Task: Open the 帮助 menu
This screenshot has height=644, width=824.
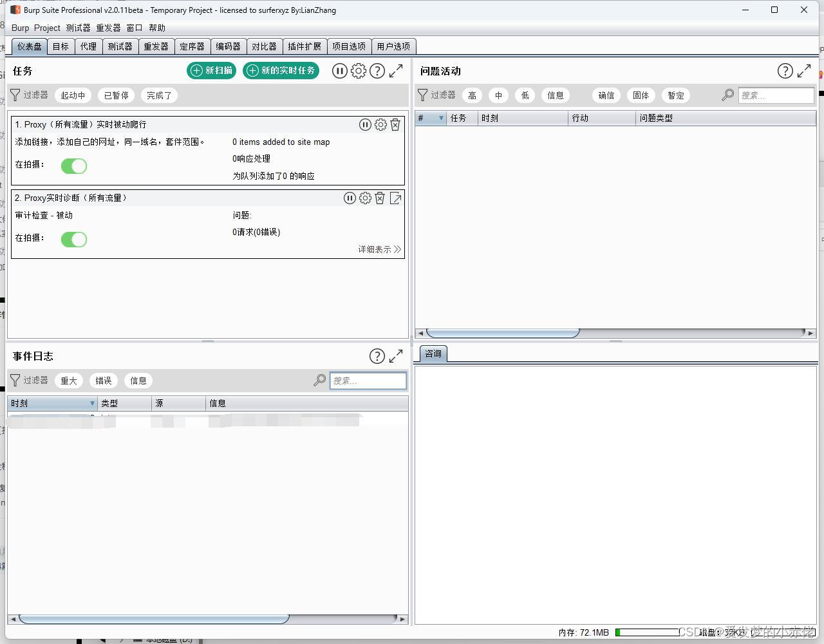Action: click(x=157, y=28)
